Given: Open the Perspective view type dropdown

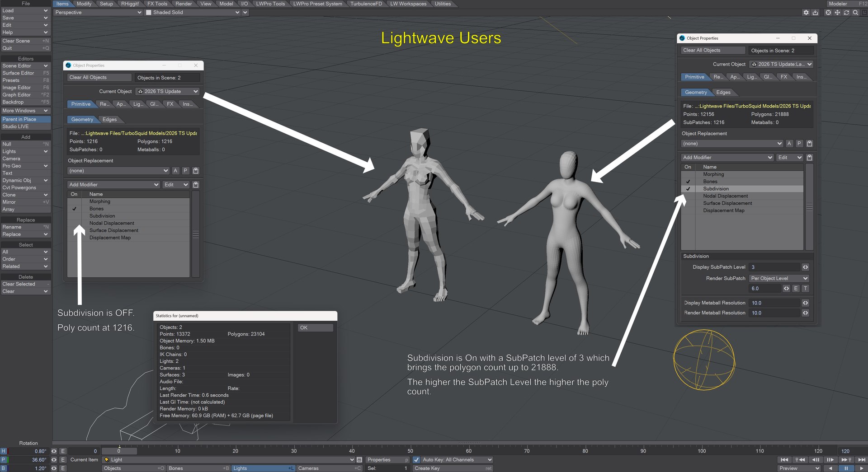Looking at the screenshot, I should pyautogui.click(x=98, y=13).
